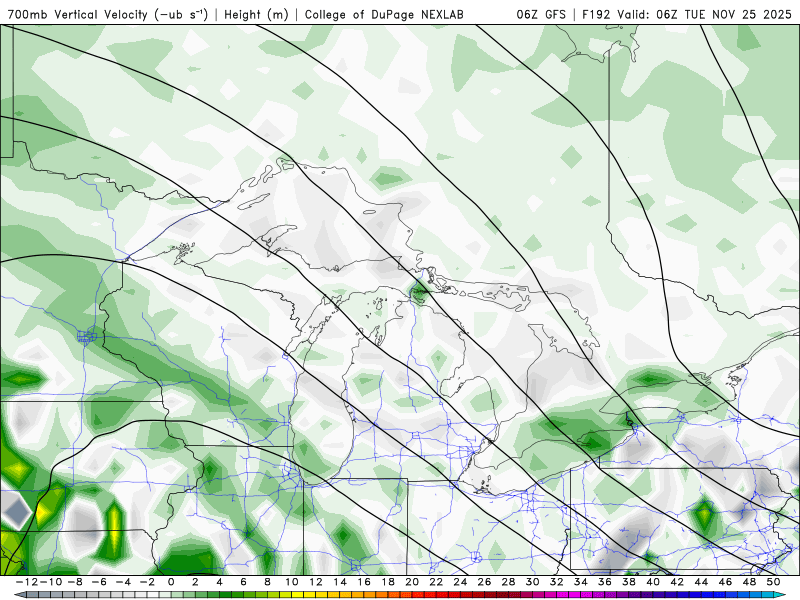Click the '50' color scale label

click(773, 582)
